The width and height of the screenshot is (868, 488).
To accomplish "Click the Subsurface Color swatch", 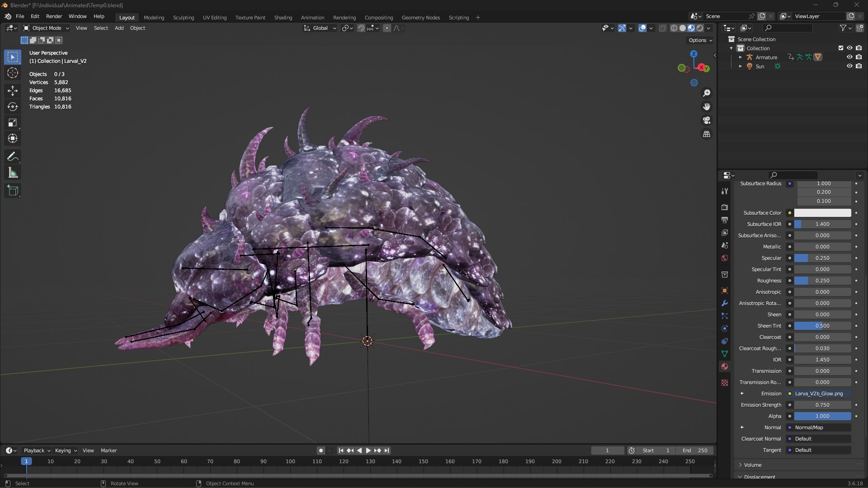I will 822,213.
